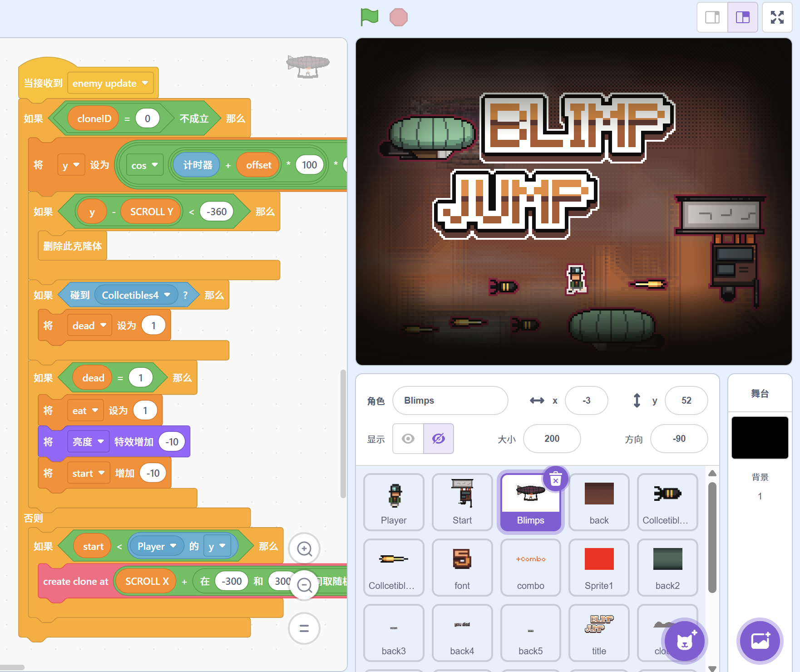The image size is (800, 672).
Task: Click the start change value -10
Action: click(153, 473)
